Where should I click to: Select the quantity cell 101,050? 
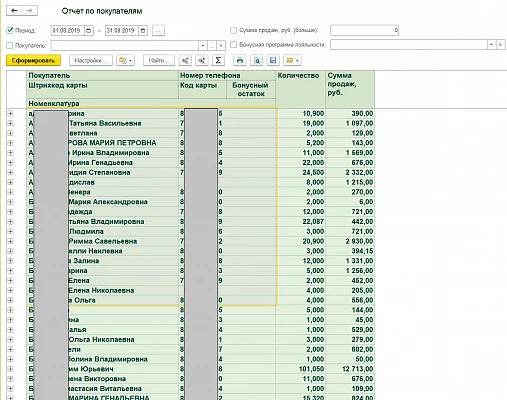coord(301,369)
